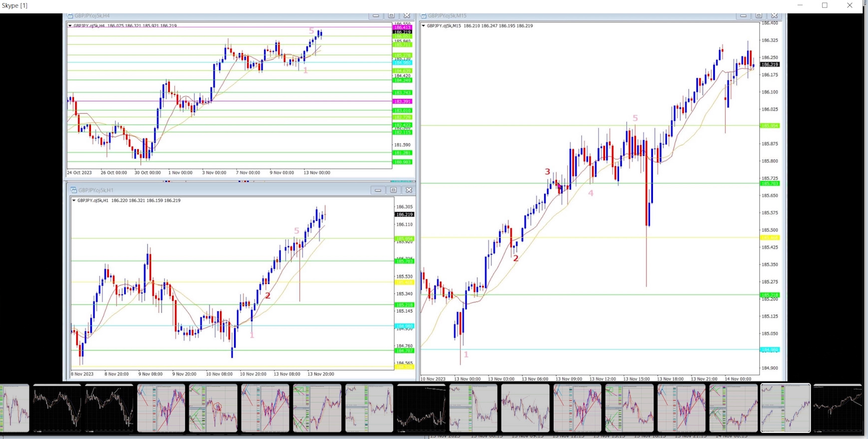Close the GBPJPY H1 chart window
Image resolution: width=868 pixels, height=439 pixels.
click(409, 190)
